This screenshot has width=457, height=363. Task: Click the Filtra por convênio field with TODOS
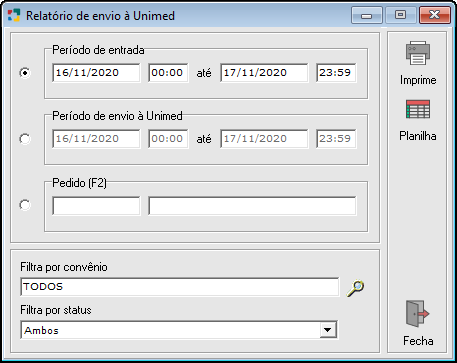[x=180, y=287]
